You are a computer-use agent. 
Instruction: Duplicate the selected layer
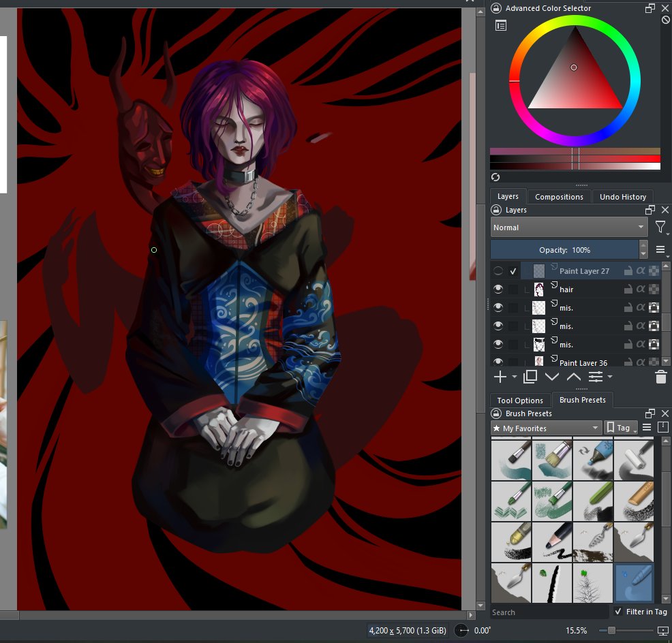(x=530, y=377)
